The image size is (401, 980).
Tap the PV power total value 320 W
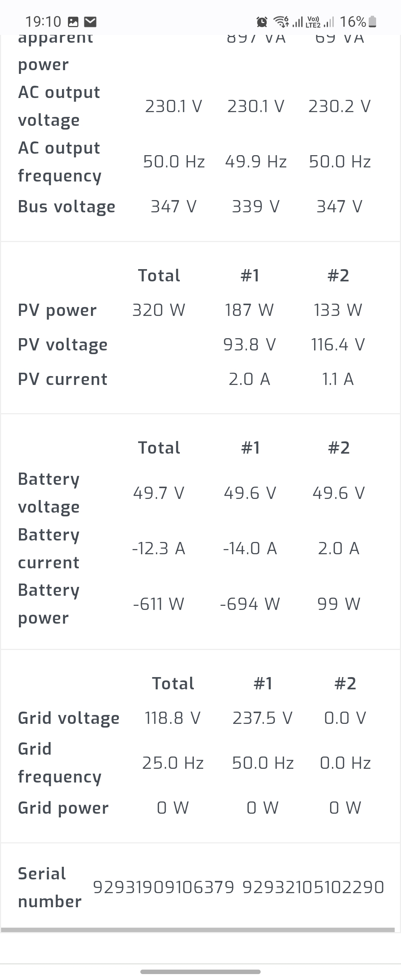point(159,310)
